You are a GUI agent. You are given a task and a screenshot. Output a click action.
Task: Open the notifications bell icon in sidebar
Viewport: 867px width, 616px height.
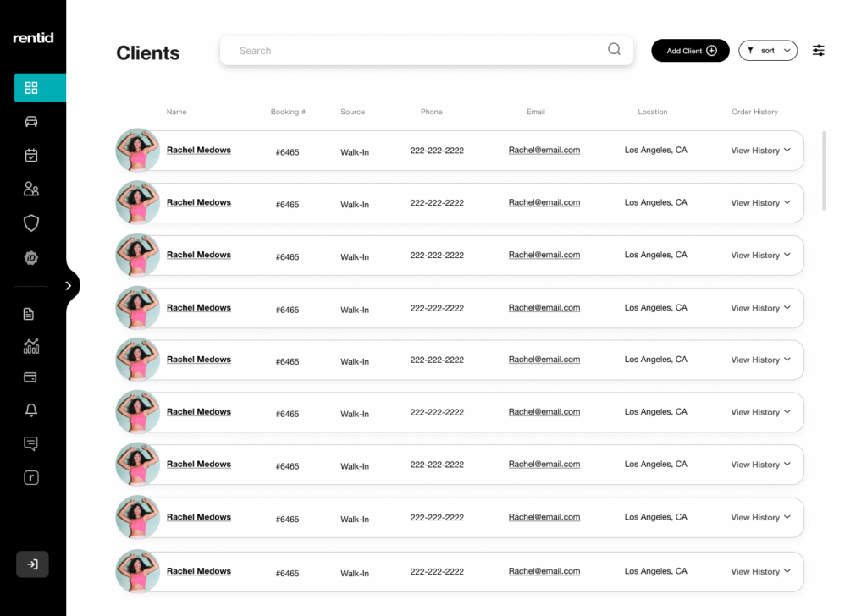click(x=31, y=410)
